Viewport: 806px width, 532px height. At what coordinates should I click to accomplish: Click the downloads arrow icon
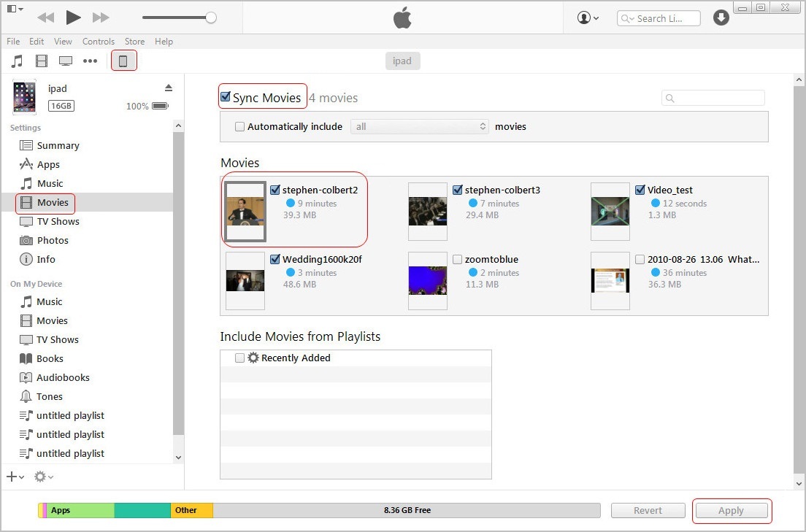721,18
